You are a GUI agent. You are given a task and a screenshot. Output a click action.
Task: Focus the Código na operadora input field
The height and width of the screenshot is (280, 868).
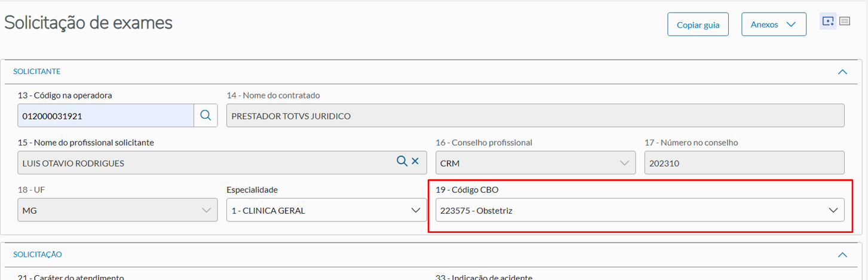pyautogui.click(x=106, y=116)
